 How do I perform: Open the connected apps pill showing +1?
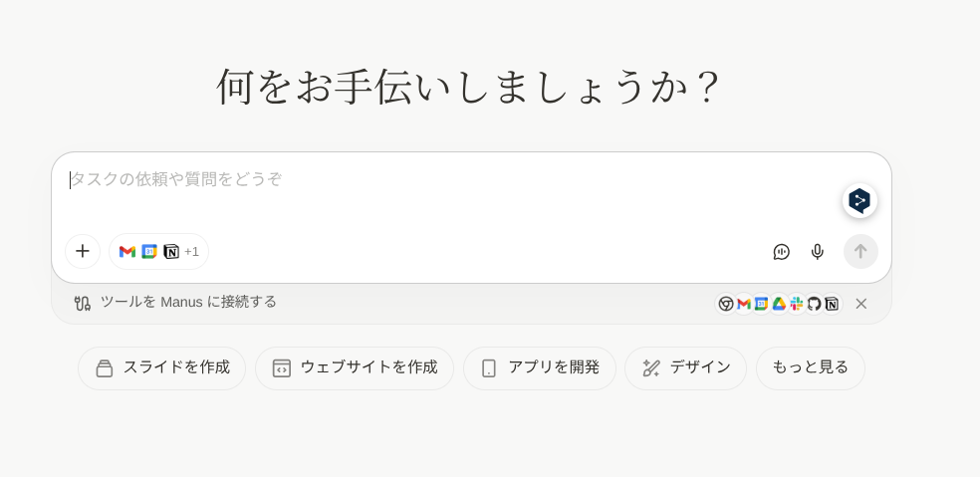pyautogui.click(x=159, y=252)
